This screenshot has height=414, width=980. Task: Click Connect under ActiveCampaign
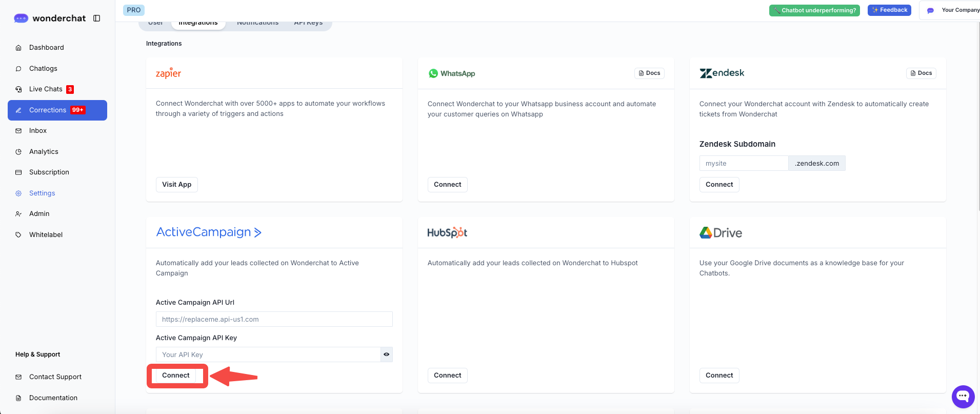pos(176,376)
